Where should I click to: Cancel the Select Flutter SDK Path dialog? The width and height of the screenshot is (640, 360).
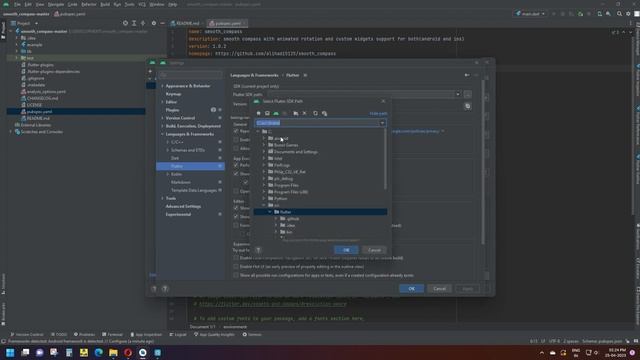point(374,250)
